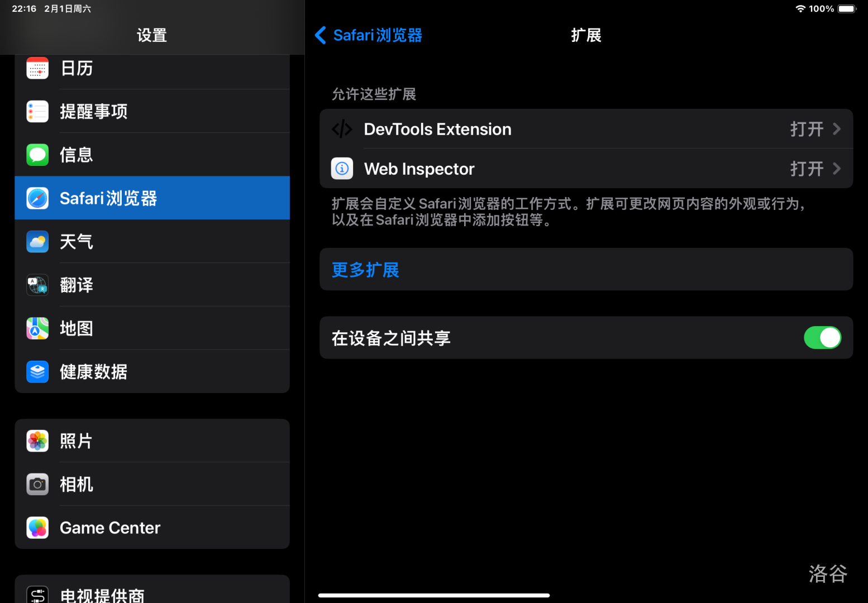Tap the Maps (地图) icon
The width and height of the screenshot is (868, 603).
pos(37,328)
